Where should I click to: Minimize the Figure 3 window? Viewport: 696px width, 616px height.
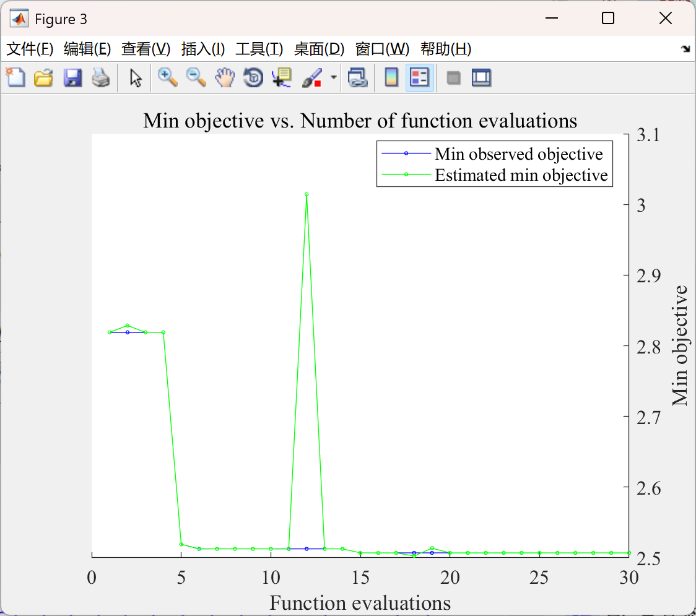[551, 18]
